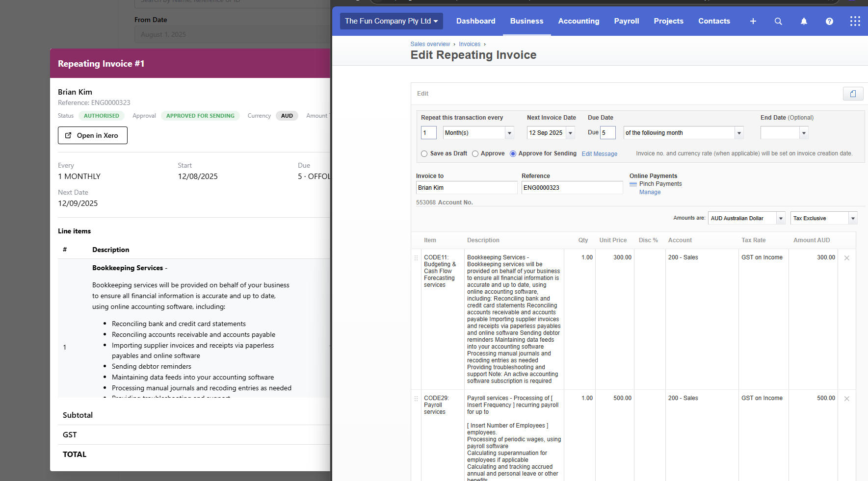Expand the Tax Exclusive dropdown
The width and height of the screenshot is (868, 481).
click(x=853, y=219)
